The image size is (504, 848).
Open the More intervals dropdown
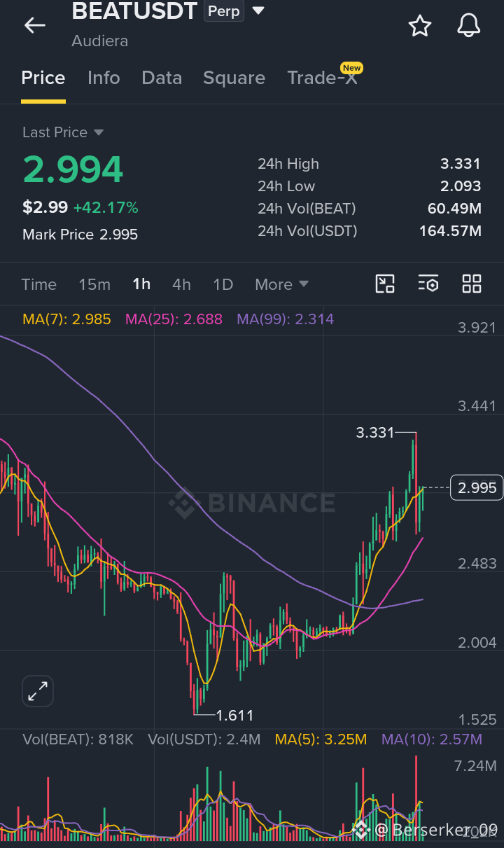coord(281,284)
